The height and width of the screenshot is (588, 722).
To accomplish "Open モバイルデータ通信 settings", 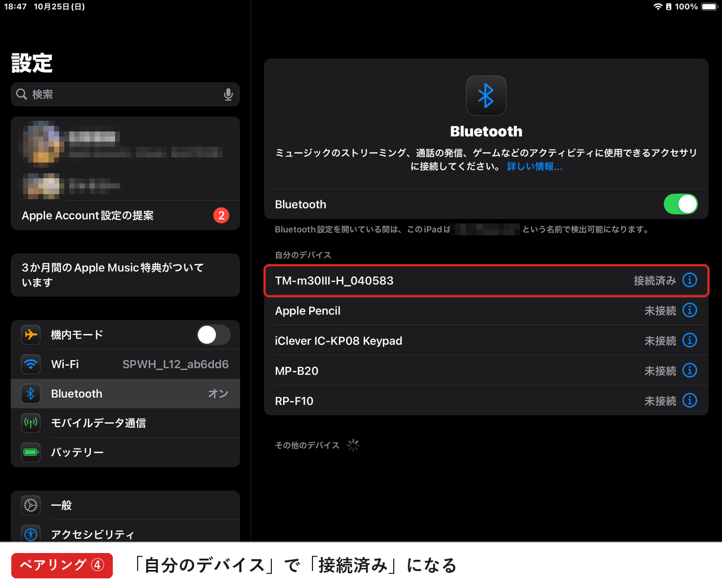I will [125, 423].
